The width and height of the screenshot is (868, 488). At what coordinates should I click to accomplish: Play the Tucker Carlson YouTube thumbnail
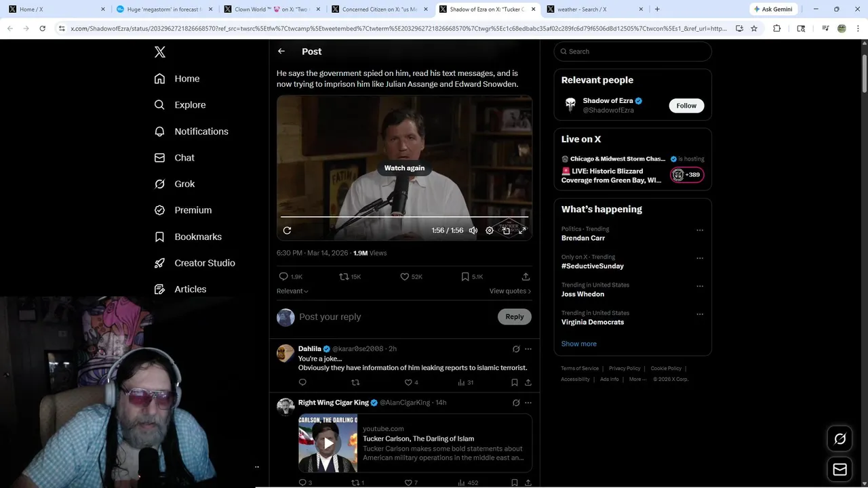(328, 443)
